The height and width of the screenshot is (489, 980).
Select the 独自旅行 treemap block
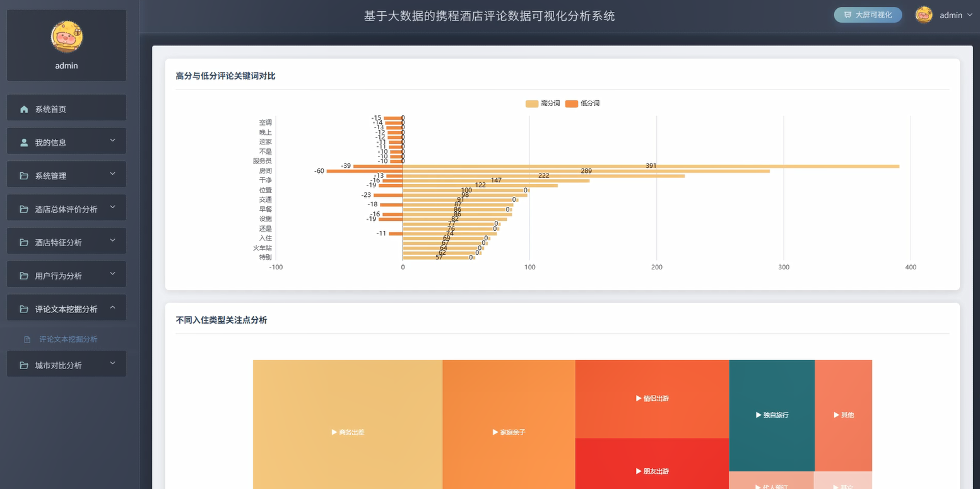(772, 415)
